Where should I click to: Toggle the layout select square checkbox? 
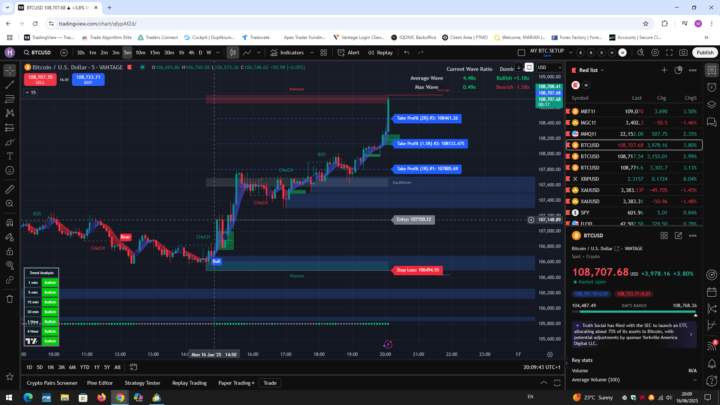click(521, 53)
